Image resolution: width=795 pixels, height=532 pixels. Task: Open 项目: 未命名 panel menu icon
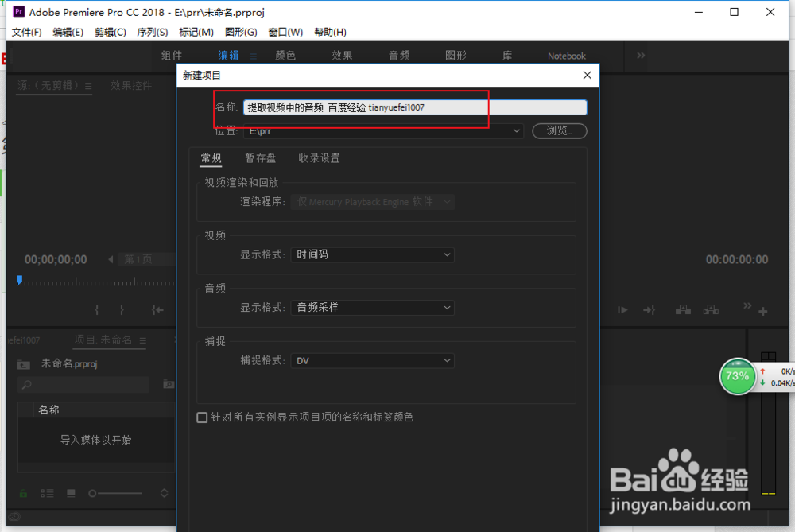pyautogui.click(x=143, y=340)
